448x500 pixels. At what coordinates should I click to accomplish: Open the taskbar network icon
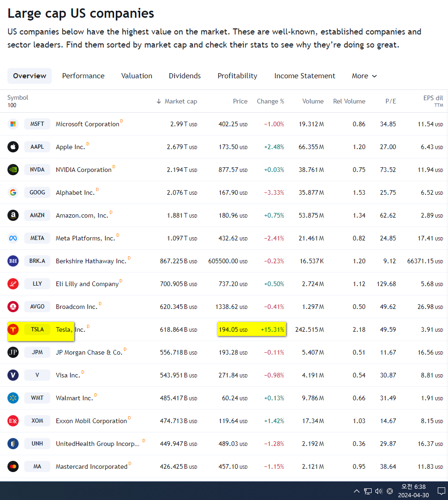tap(368, 491)
